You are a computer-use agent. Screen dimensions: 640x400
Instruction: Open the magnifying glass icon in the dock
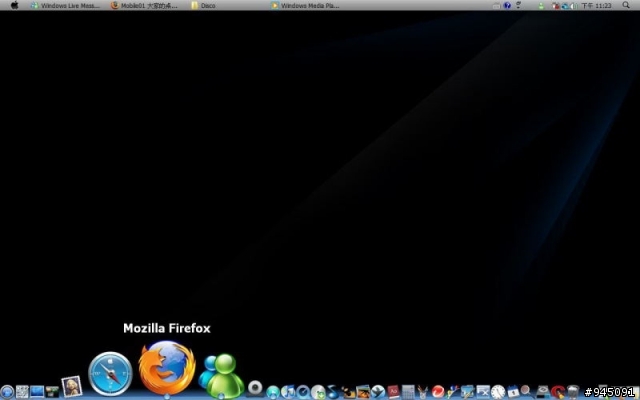pos(526,391)
